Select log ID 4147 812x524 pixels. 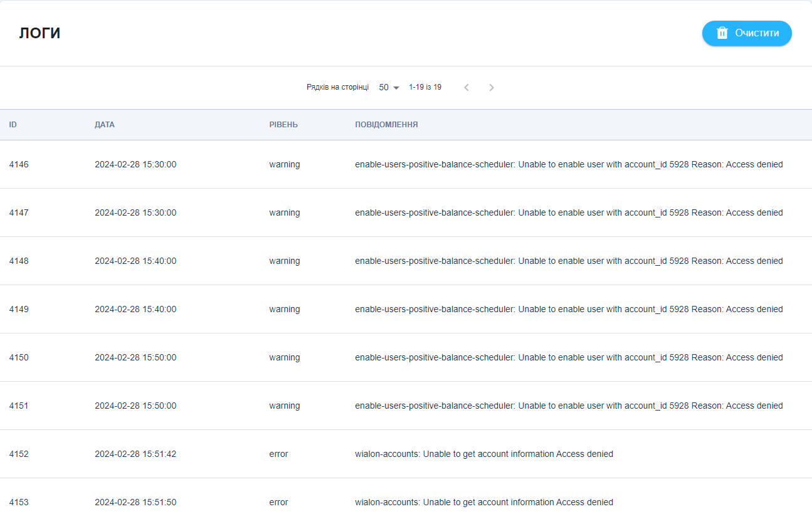tap(19, 212)
